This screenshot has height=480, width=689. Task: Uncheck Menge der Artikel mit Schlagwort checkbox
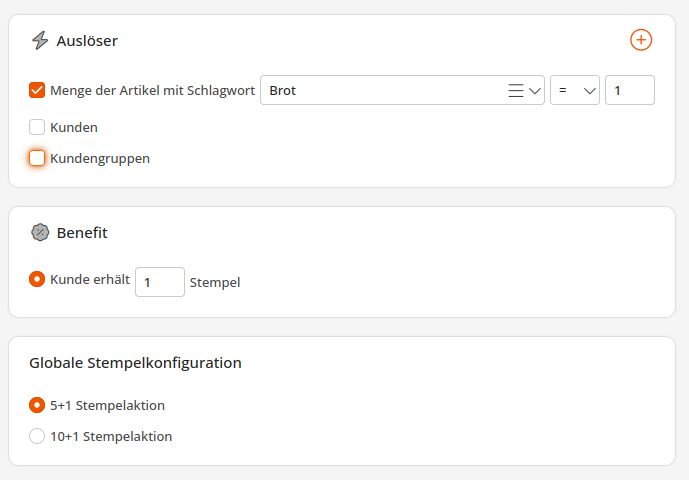pos(37,90)
